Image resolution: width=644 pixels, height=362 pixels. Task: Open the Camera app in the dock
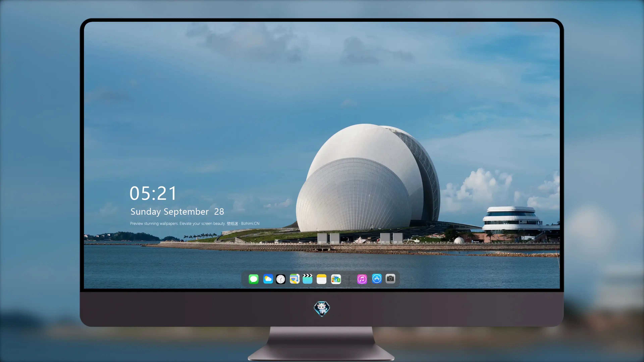tap(390, 279)
